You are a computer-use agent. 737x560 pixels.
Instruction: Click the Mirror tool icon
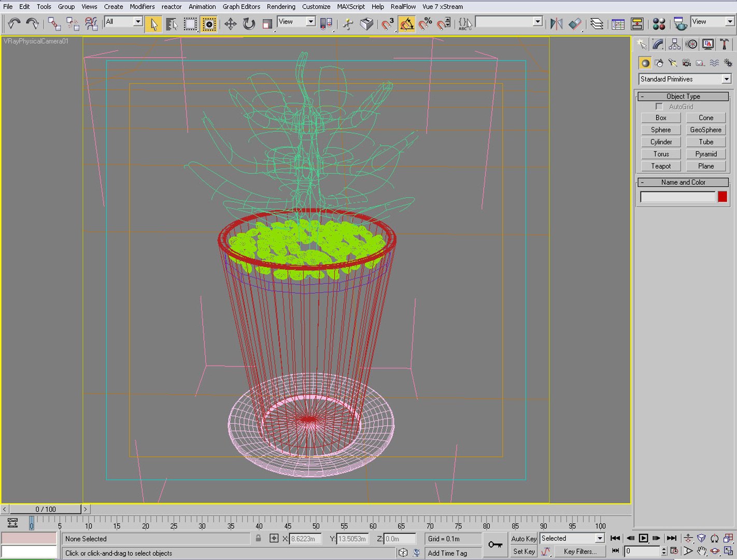tap(556, 24)
